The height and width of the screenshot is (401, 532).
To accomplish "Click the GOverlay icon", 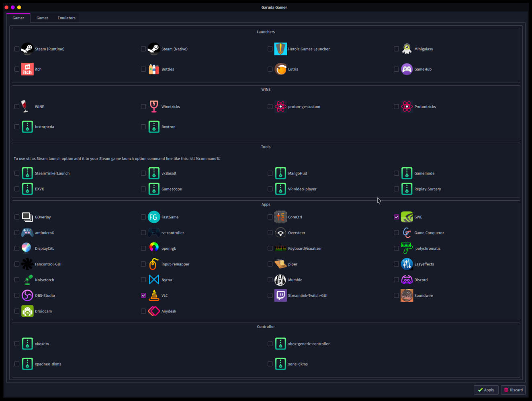I will click(x=27, y=217).
